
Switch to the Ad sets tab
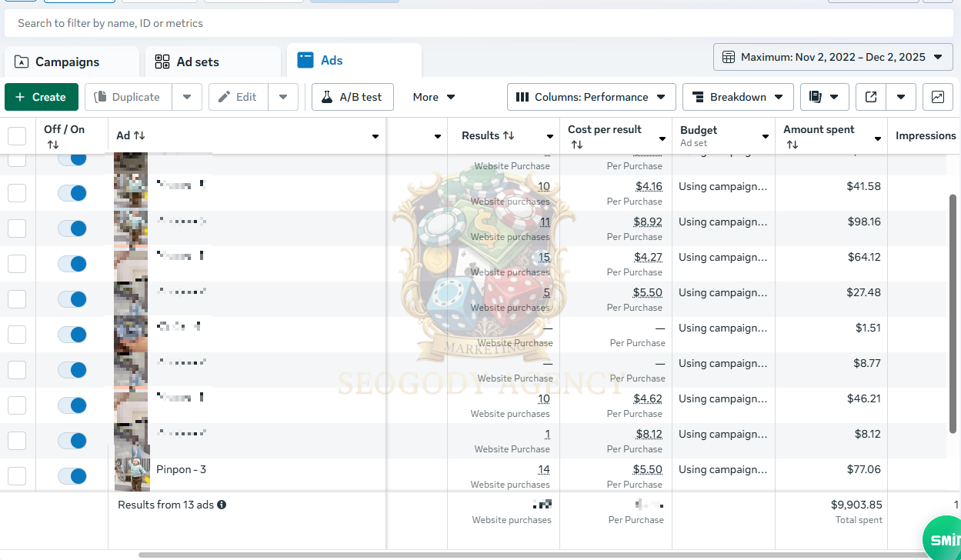pos(212,62)
